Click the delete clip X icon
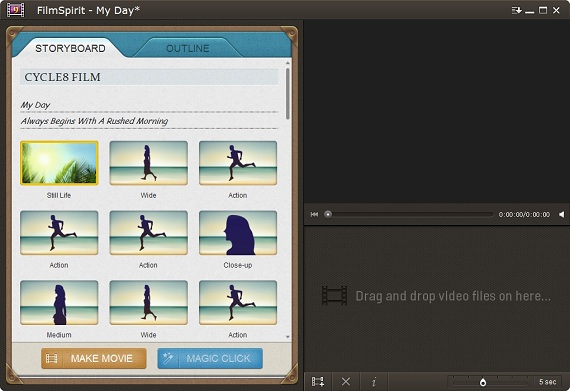This screenshot has height=391, width=570. point(346,382)
